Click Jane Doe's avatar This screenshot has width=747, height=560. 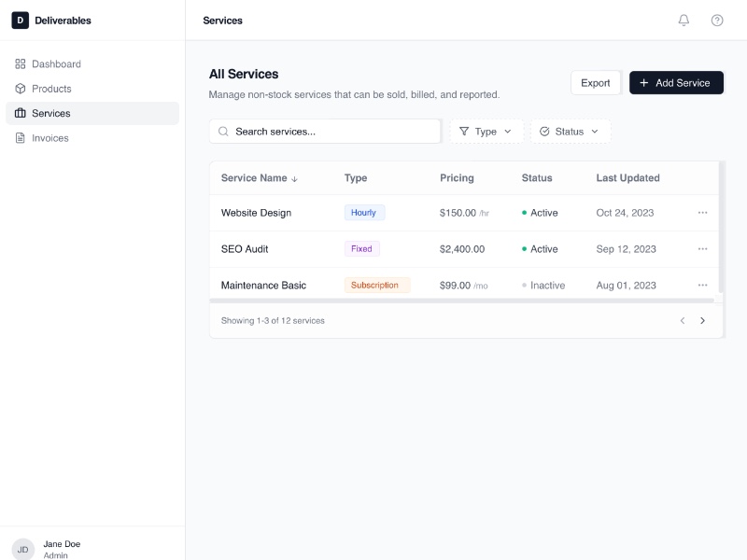point(23,549)
